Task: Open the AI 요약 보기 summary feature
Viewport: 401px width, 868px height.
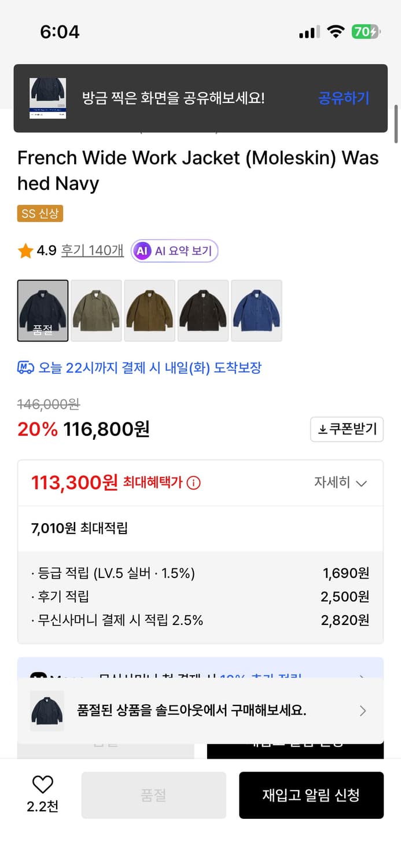Action: pyautogui.click(x=174, y=251)
